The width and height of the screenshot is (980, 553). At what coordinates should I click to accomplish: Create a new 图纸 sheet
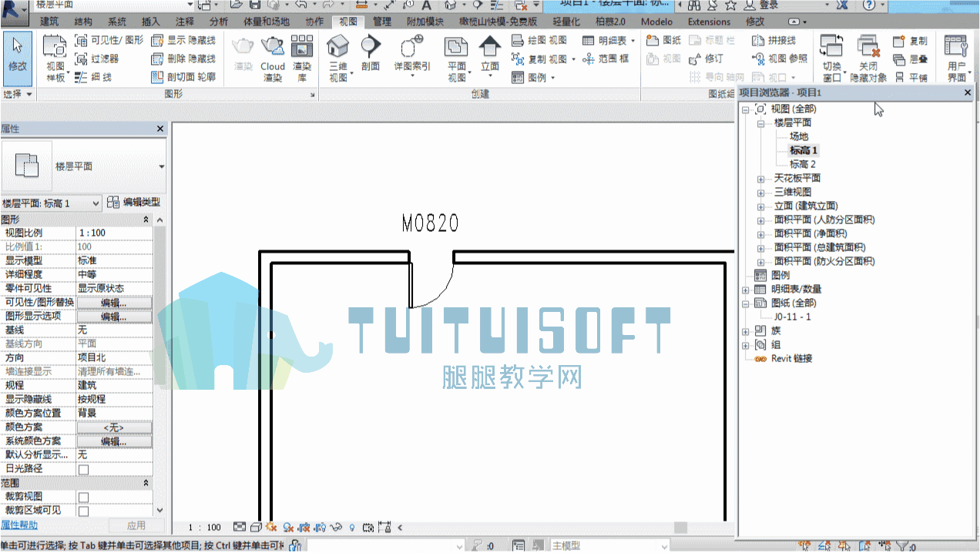(x=663, y=40)
